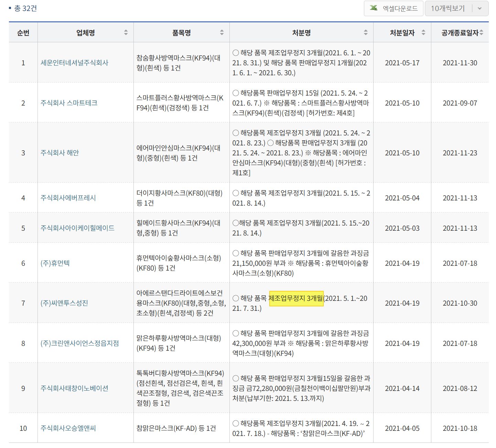496x448 pixels.
Task: Click row number 10 cell
Action: point(23,428)
